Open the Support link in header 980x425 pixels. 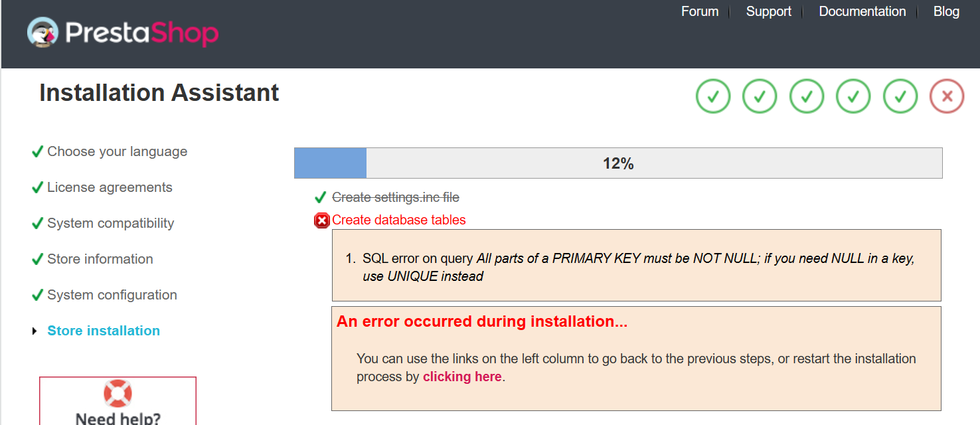coord(769,11)
